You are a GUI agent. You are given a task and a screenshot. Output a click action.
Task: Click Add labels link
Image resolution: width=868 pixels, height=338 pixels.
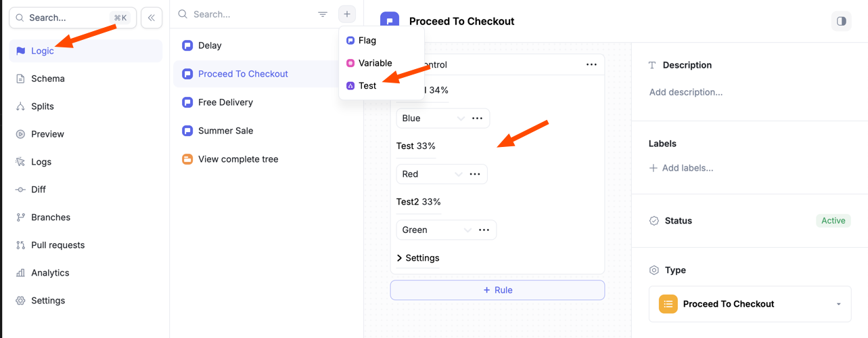click(681, 168)
